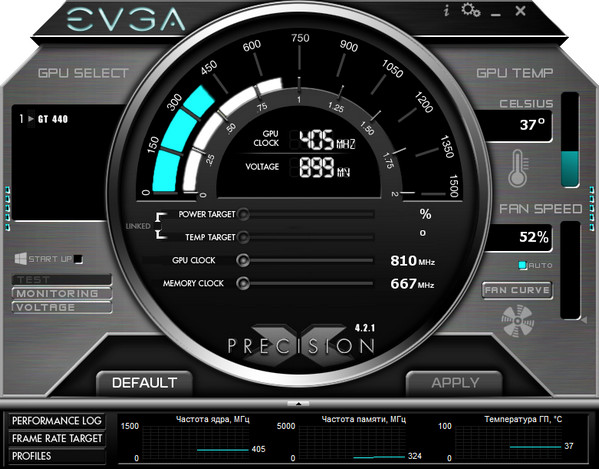599x469 pixels.
Task: Open the Voltage button
Action: (x=62, y=307)
